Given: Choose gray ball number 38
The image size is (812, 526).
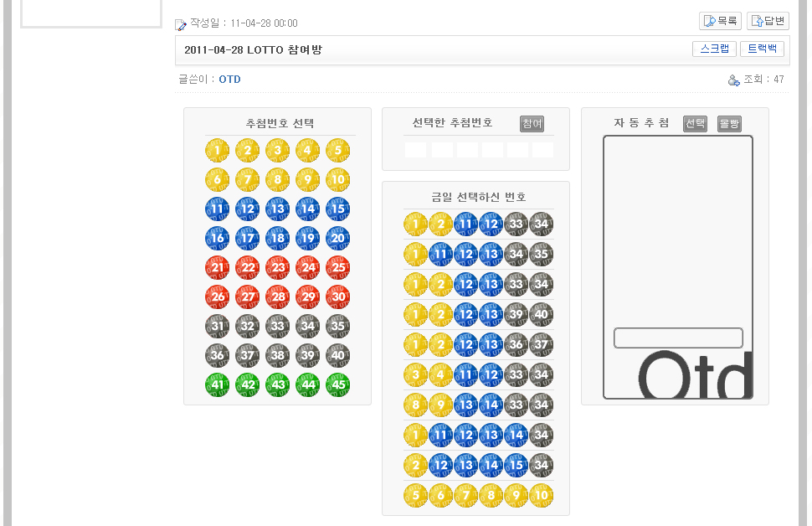Looking at the screenshot, I should tap(278, 355).
